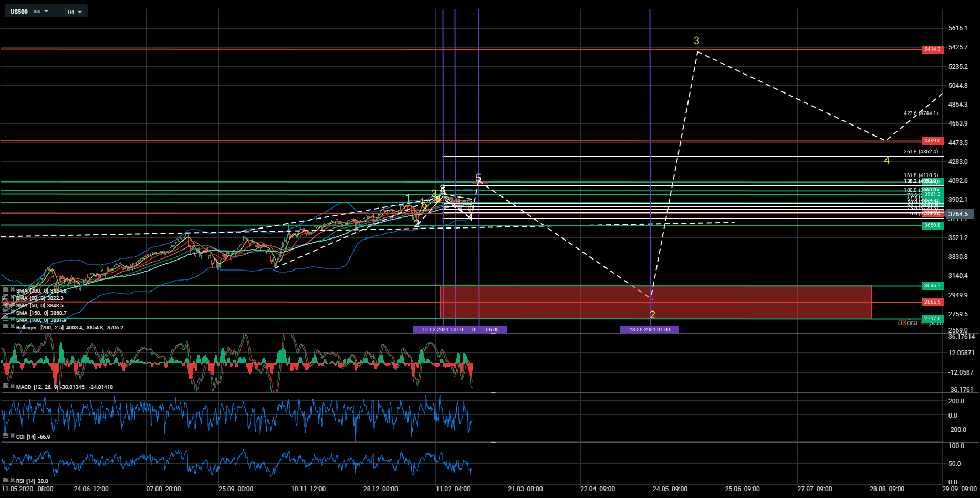Click the red 2885.5 price level label
980x498 pixels.
point(932,302)
